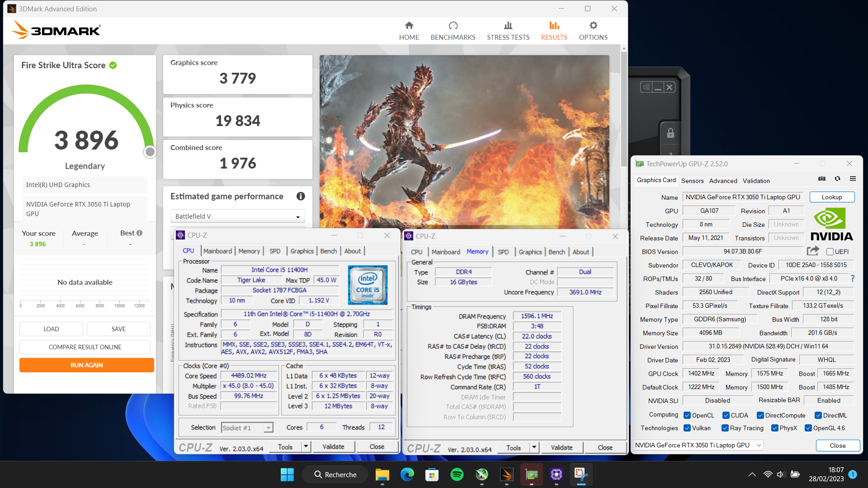Open the volume tray icon
The height and width of the screenshot is (488, 868).
[x=781, y=474]
